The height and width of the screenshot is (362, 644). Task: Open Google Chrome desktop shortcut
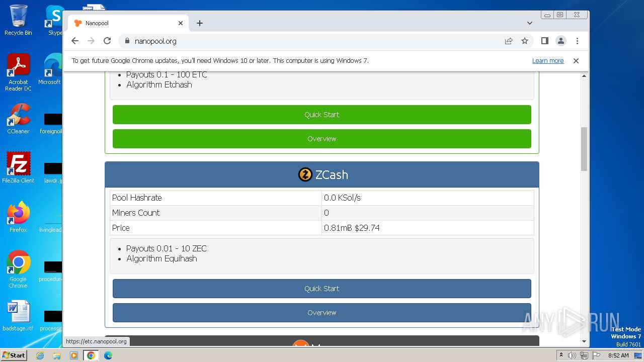[18, 269]
